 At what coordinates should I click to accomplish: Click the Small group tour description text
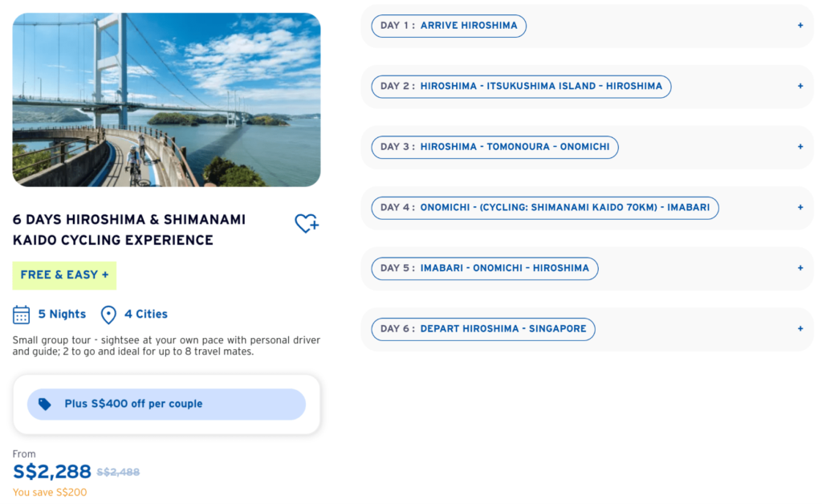pos(166,346)
